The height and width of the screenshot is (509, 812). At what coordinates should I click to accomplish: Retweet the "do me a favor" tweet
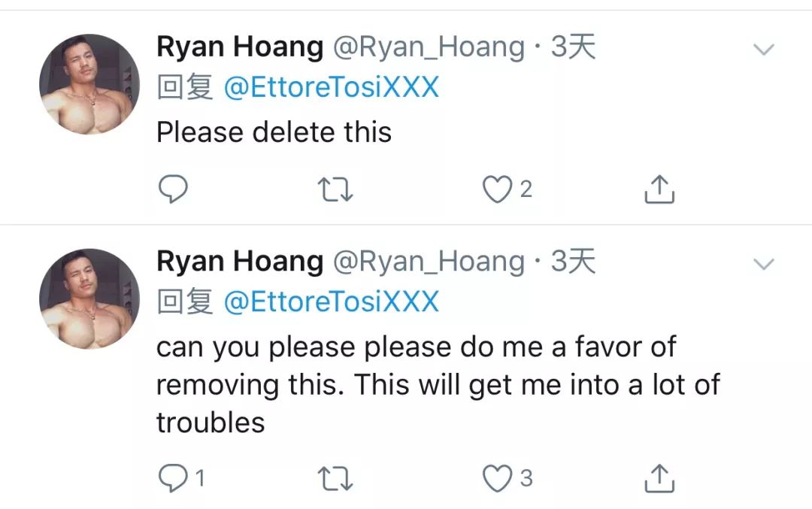tap(335, 477)
